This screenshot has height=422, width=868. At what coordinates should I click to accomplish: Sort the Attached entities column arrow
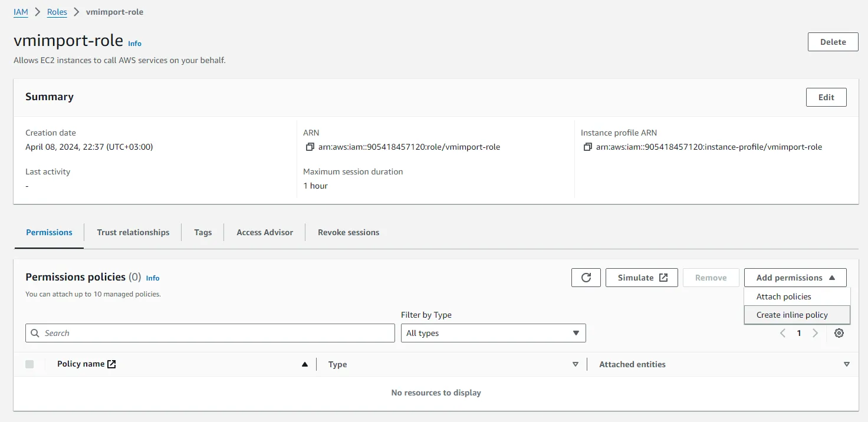coord(847,364)
